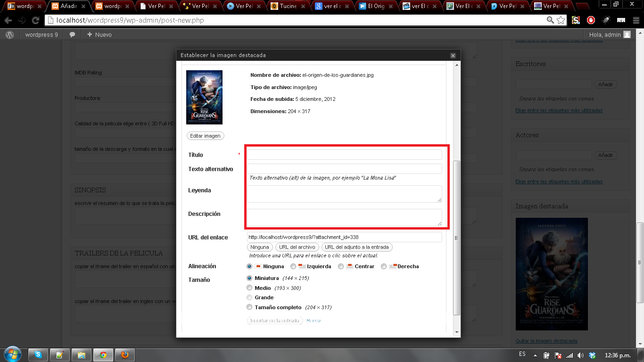Viewport: 644px width, 362px height.
Task: Click URL del adjunto a la entrada
Action: pos(357,247)
